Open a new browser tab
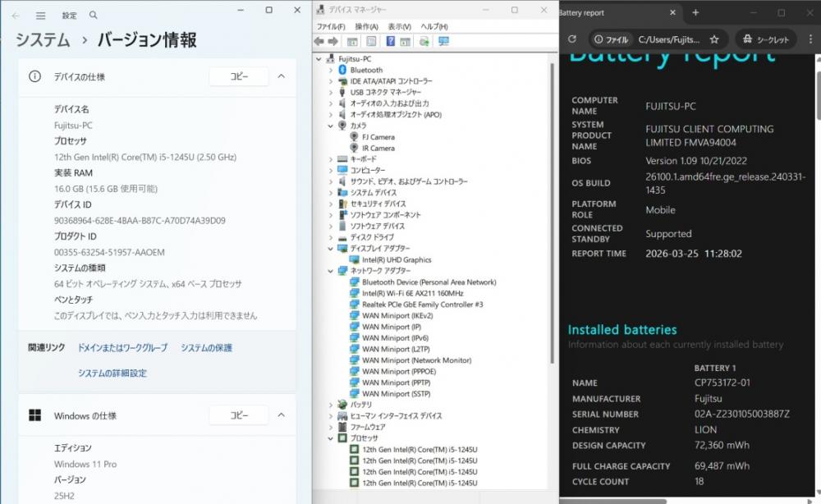Screen dimensions: 821x504 coord(695,12)
